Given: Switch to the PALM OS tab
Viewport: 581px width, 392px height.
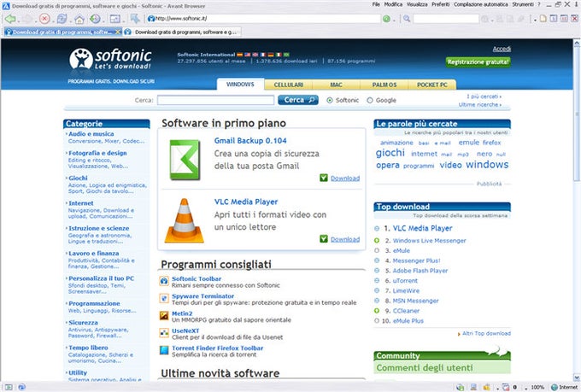Looking at the screenshot, I should 384,85.
